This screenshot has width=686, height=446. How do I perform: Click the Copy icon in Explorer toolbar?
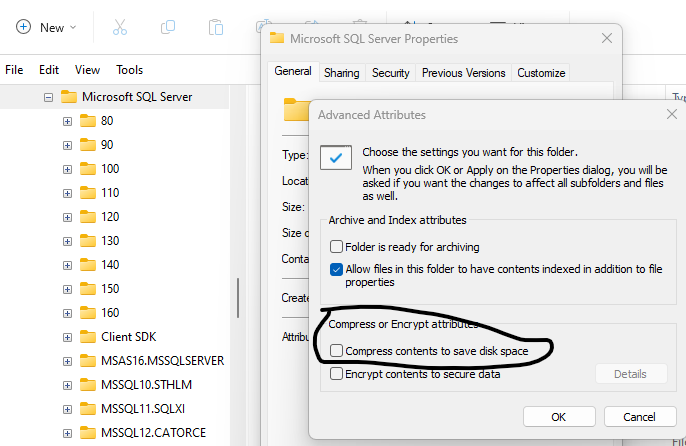coord(168,27)
